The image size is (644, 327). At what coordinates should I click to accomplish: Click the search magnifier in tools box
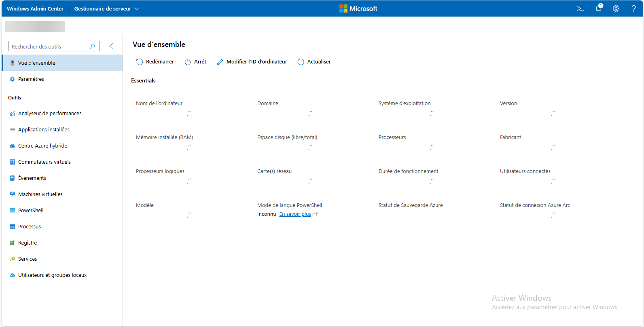point(93,46)
